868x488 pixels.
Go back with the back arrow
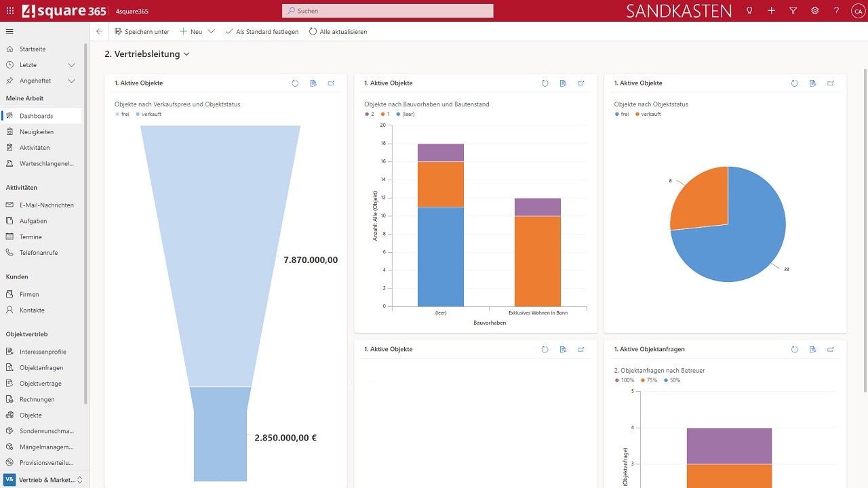(100, 31)
